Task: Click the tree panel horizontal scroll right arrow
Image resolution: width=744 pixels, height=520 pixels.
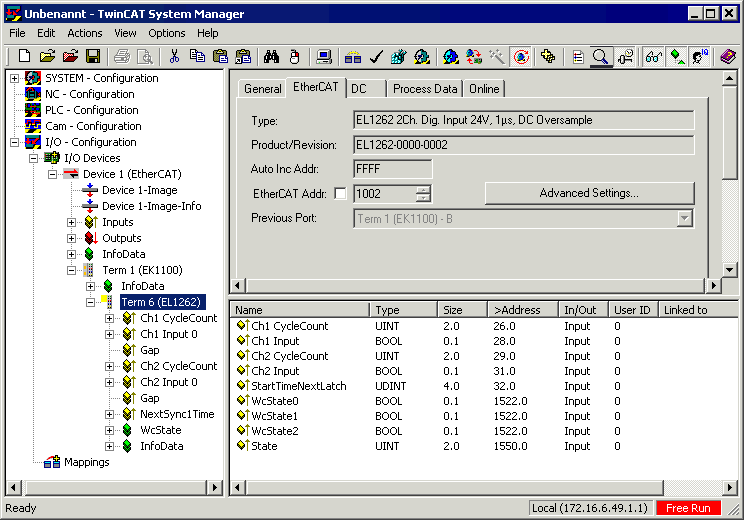Action: [x=214, y=487]
